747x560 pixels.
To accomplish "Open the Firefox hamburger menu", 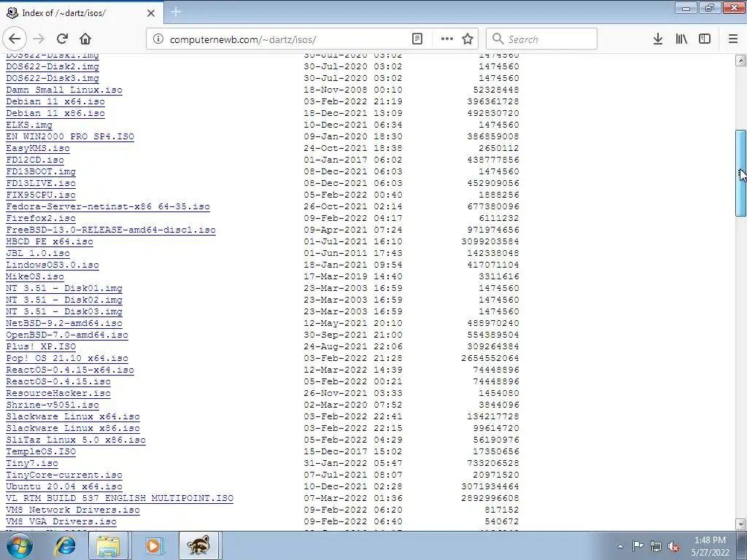I will [733, 39].
